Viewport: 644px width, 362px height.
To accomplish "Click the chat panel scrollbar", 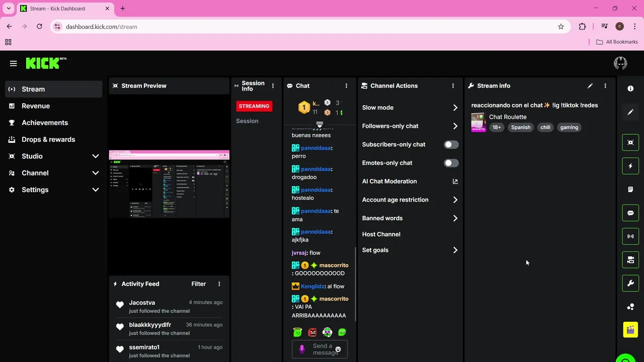I will pyautogui.click(x=355, y=284).
